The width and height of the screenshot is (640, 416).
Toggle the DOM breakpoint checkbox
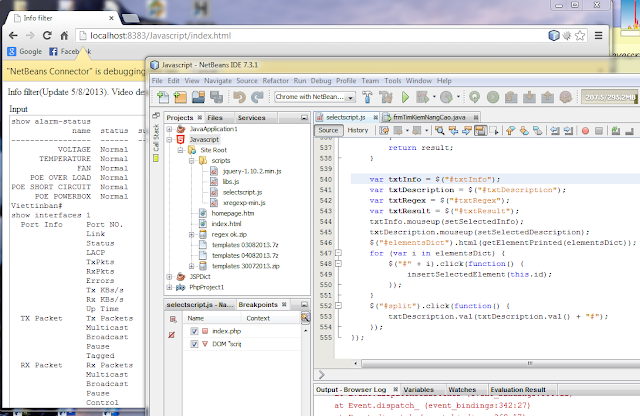[194, 344]
